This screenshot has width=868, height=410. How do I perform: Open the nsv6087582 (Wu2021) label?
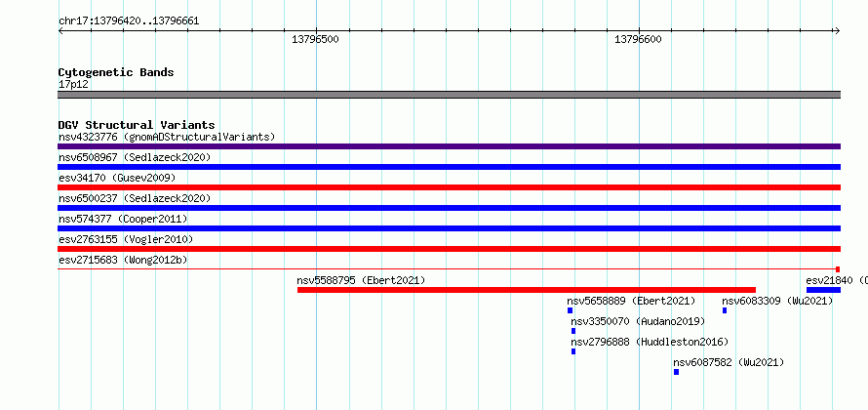(x=729, y=362)
